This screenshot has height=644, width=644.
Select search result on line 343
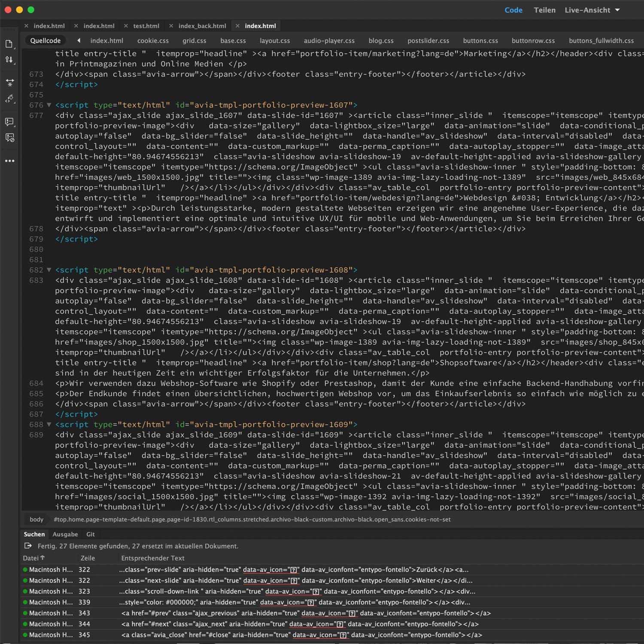[333, 613]
